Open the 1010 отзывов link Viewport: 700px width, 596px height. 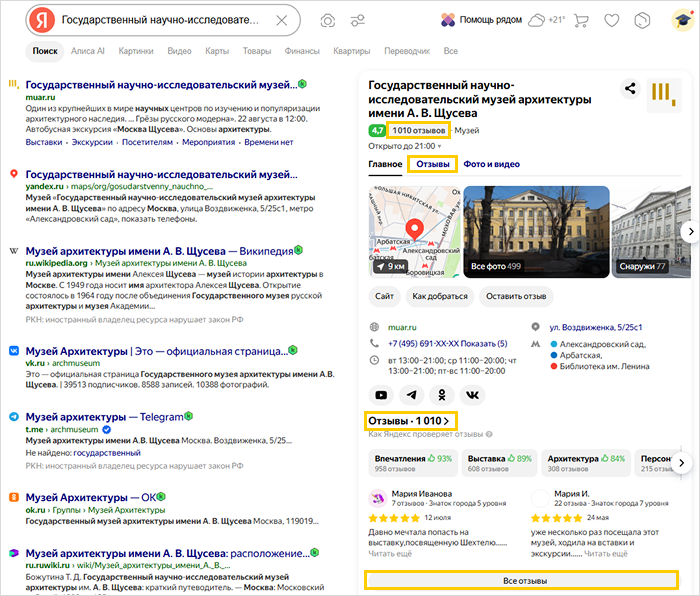[x=418, y=130]
